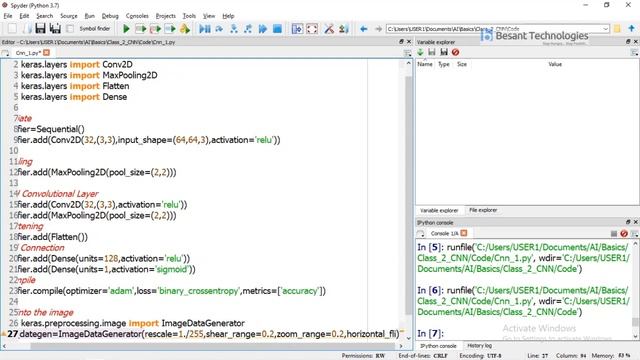Open the Run menu

[89, 16]
